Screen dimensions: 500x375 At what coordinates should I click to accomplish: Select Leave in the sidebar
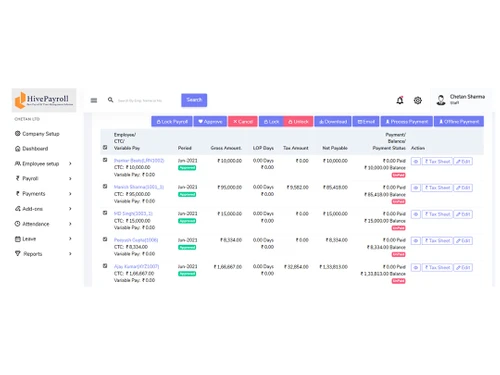(25, 239)
